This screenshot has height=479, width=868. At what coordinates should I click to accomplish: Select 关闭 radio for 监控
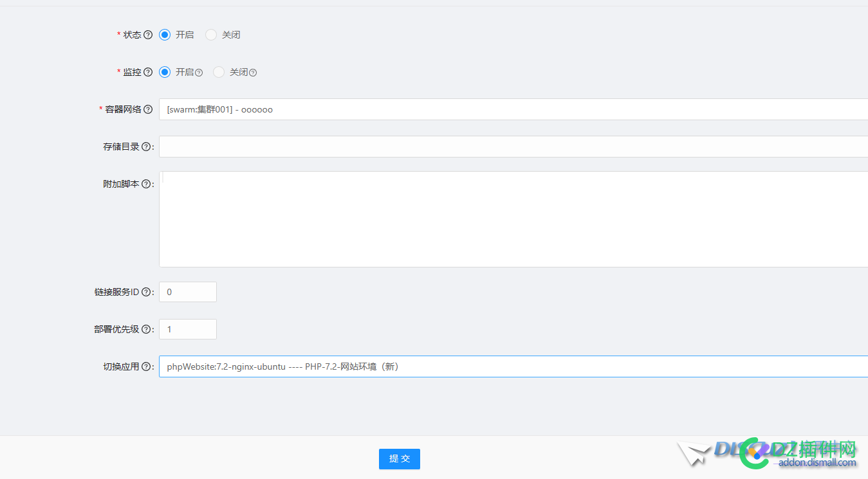[219, 72]
